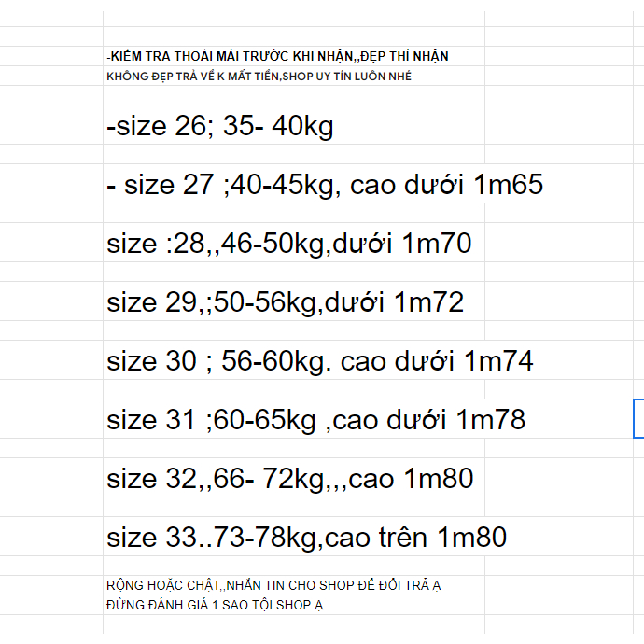Click the blue-outlined selected cell at right edge
Viewport: 644px width, 644px height.
639,418
